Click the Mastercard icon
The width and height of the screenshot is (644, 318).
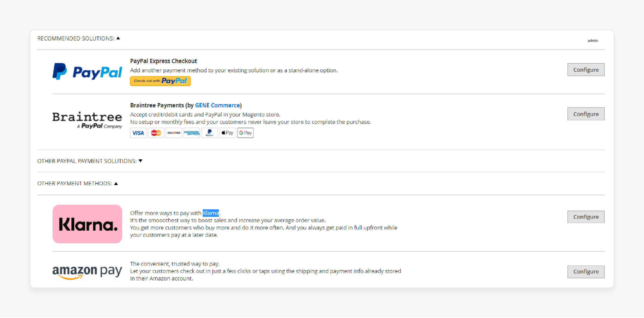pyautogui.click(x=156, y=133)
